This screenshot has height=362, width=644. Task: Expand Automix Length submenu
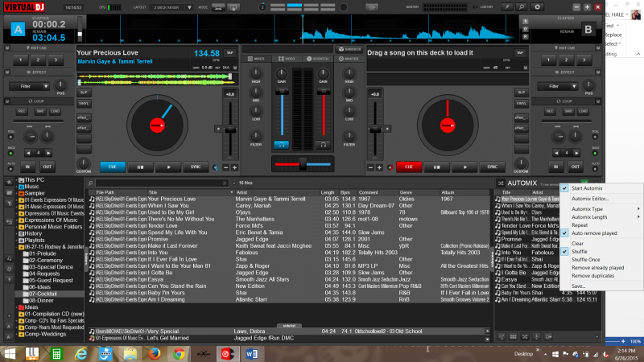(x=601, y=217)
